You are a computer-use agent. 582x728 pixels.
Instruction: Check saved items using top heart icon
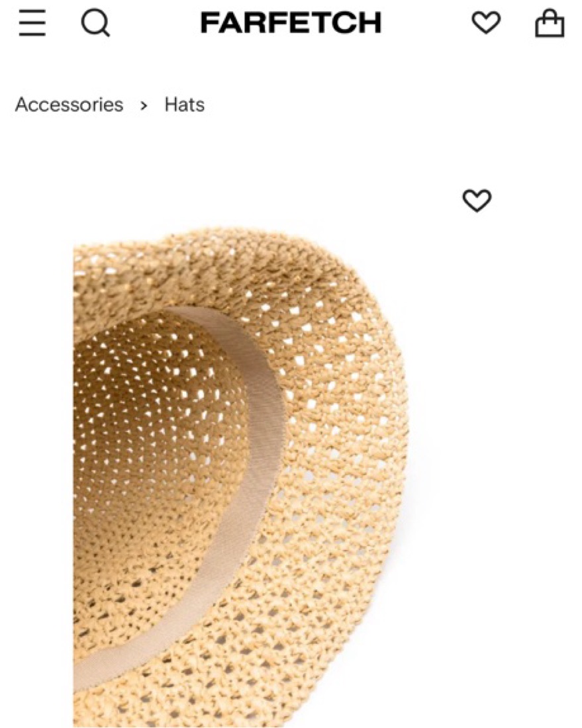click(x=486, y=23)
